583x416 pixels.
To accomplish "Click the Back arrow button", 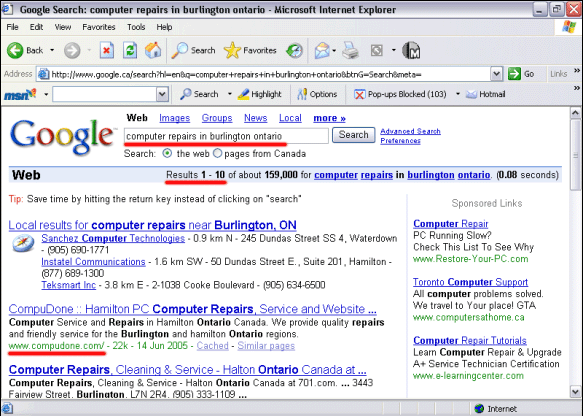I will 15,50.
